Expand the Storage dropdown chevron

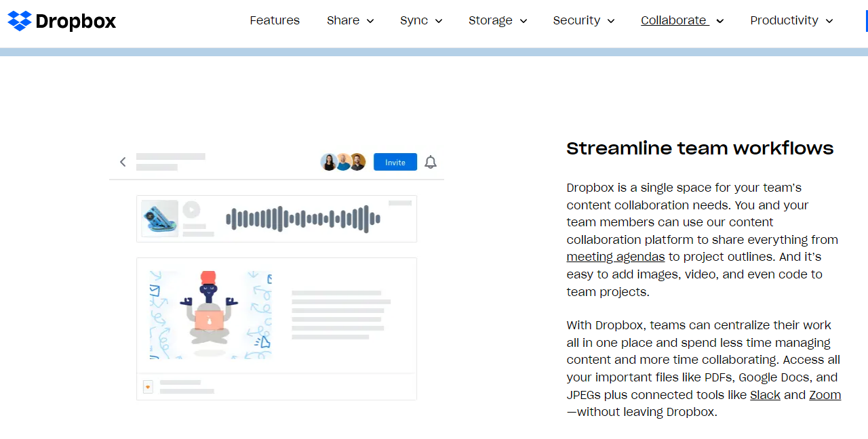coord(524,21)
